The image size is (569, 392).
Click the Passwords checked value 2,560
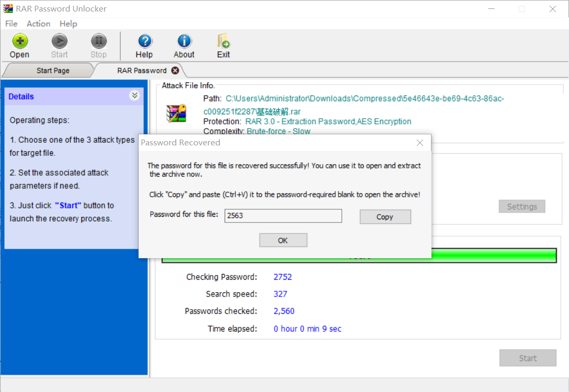(x=284, y=311)
